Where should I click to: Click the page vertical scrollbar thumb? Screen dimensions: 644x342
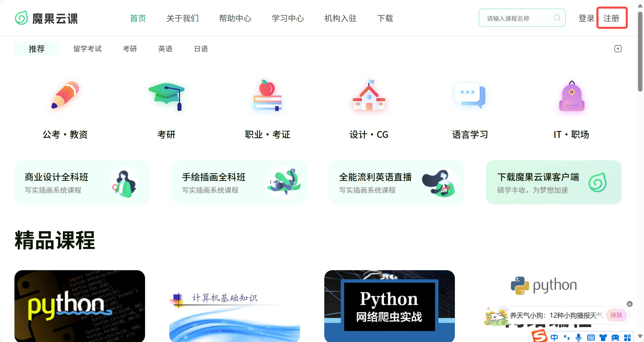point(640,51)
